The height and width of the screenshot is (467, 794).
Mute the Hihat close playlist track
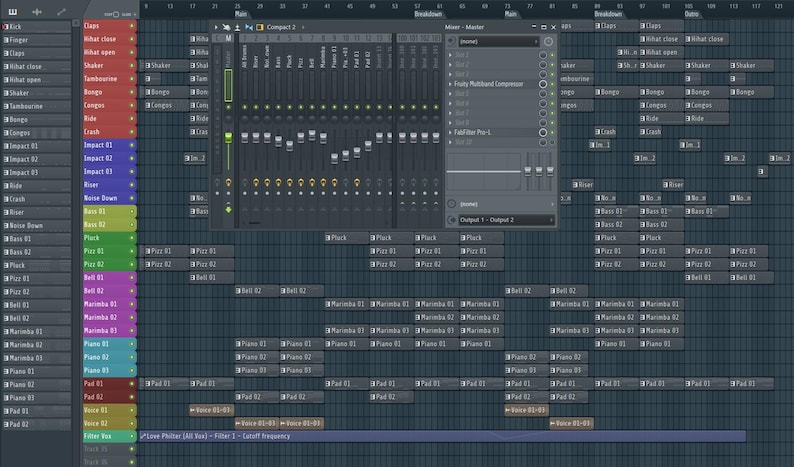pyautogui.click(x=132, y=39)
